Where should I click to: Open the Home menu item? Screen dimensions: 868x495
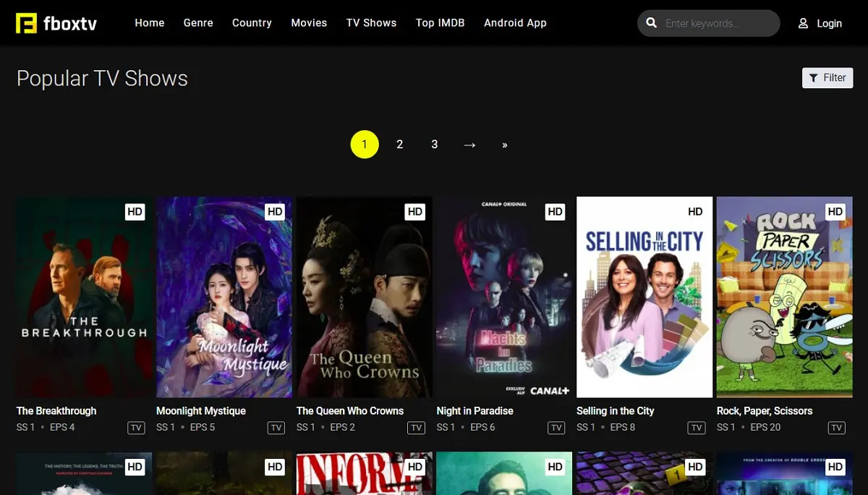150,23
